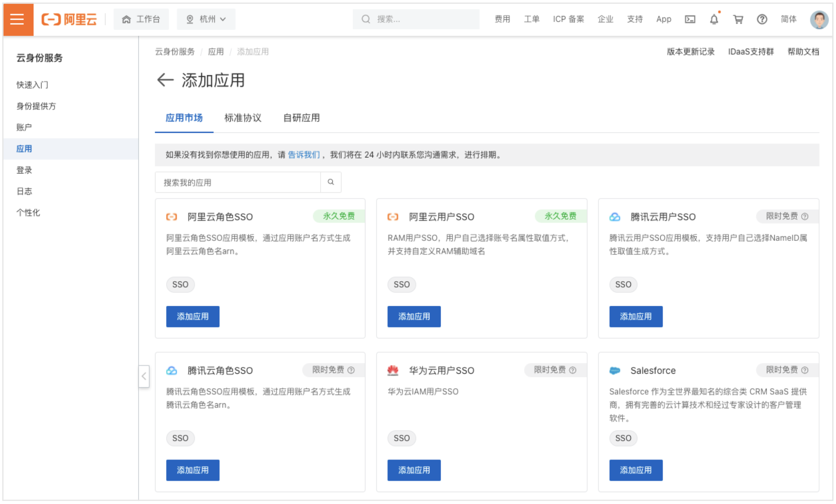This screenshot has height=504, width=836.
Task: Open the help question-mark icon
Action: pos(762,19)
